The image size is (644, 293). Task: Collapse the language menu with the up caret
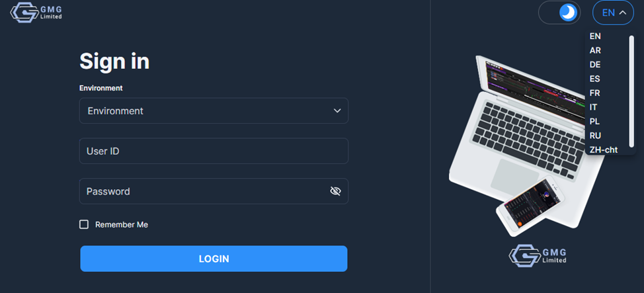click(623, 13)
